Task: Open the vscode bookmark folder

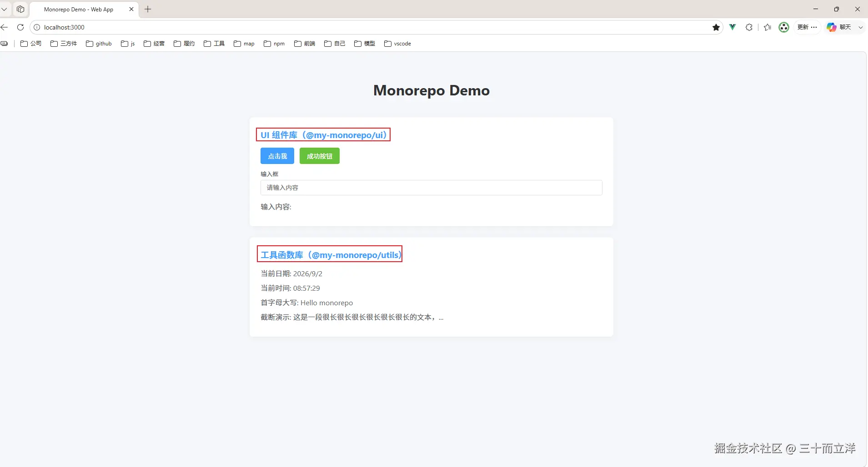Action: (x=397, y=44)
